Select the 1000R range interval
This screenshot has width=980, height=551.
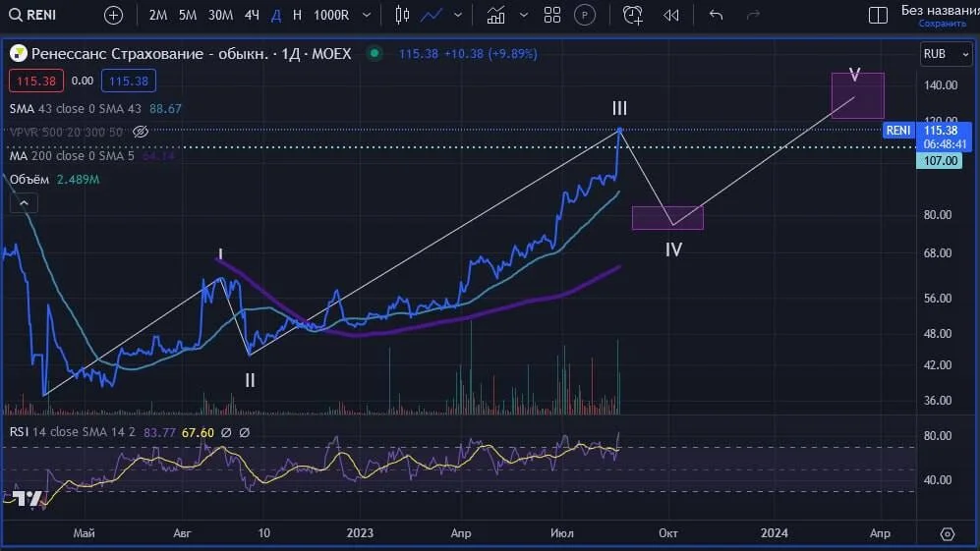tap(331, 15)
